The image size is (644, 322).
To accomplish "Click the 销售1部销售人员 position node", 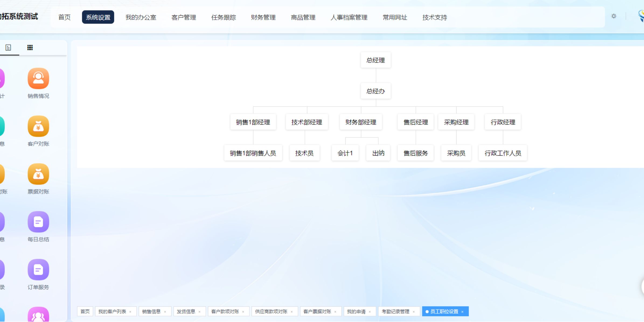I will click(253, 153).
